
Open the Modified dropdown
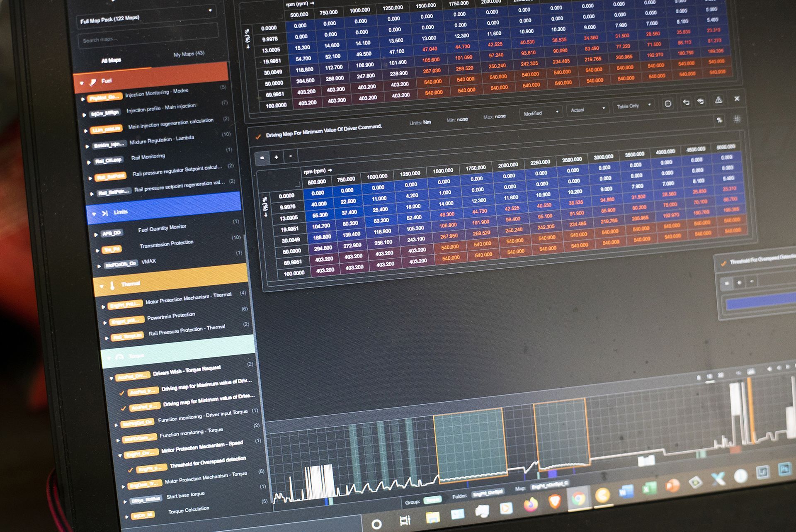(541, 113)
